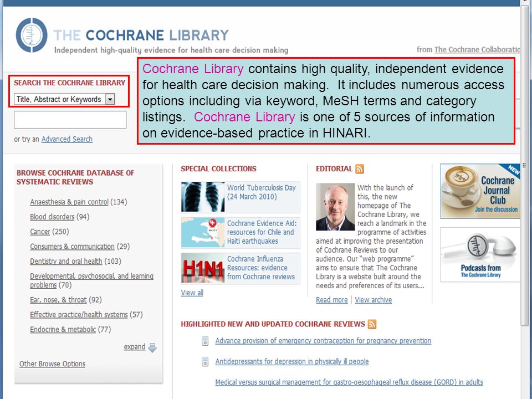The height and width of the screenshot is (399, 532).
Task: Click the expand down-arrow icon
Action: point(153,347)
